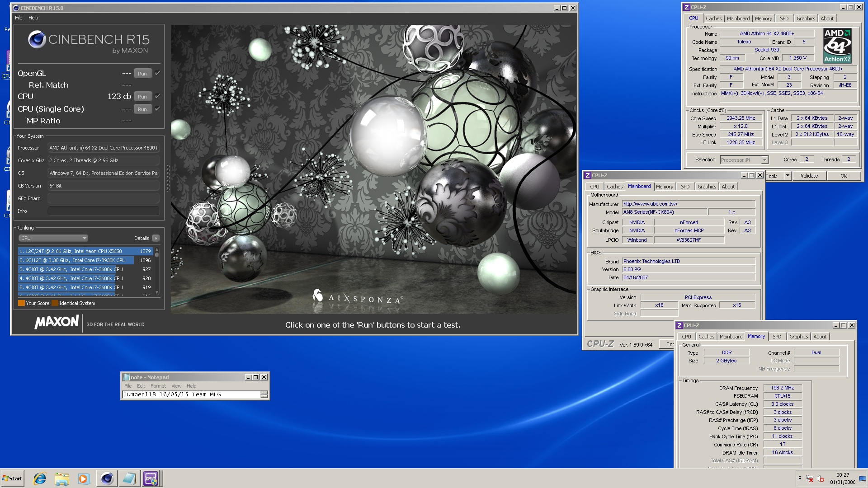Open Notepad View menu
868x488 pixels.
[176, 386]
